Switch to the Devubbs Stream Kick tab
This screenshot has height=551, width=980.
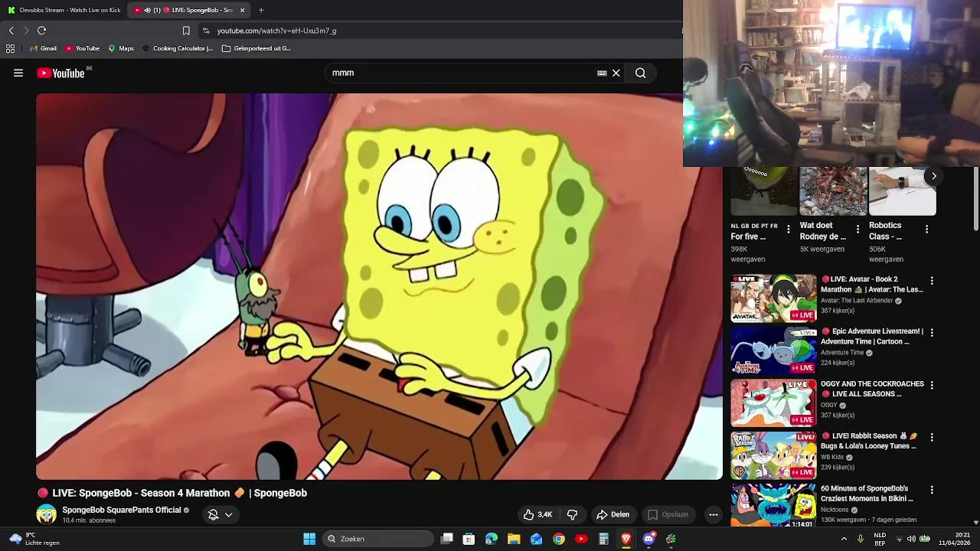(64, 10)
